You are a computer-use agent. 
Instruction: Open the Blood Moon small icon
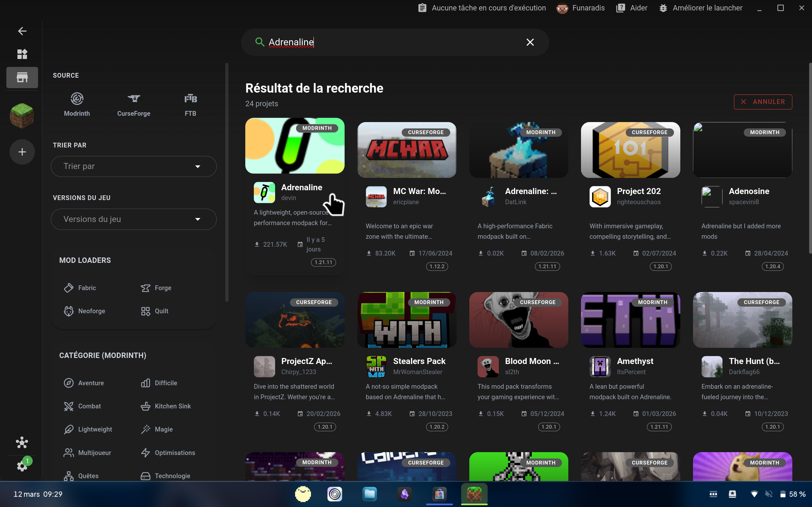pyautogui.click(x=488, y=367)
